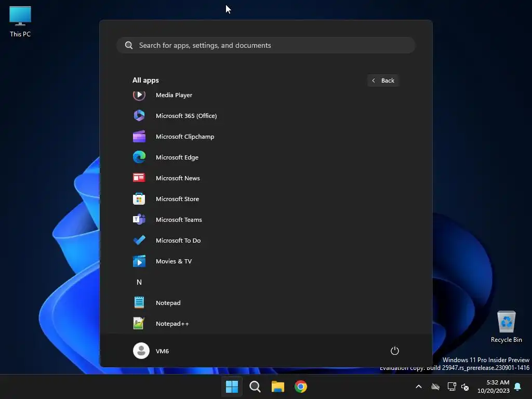Image resolution: width=532 pixels, height=399 pixels.
Task: Click the 'VM6' account name
Action: tap(162, 351)
